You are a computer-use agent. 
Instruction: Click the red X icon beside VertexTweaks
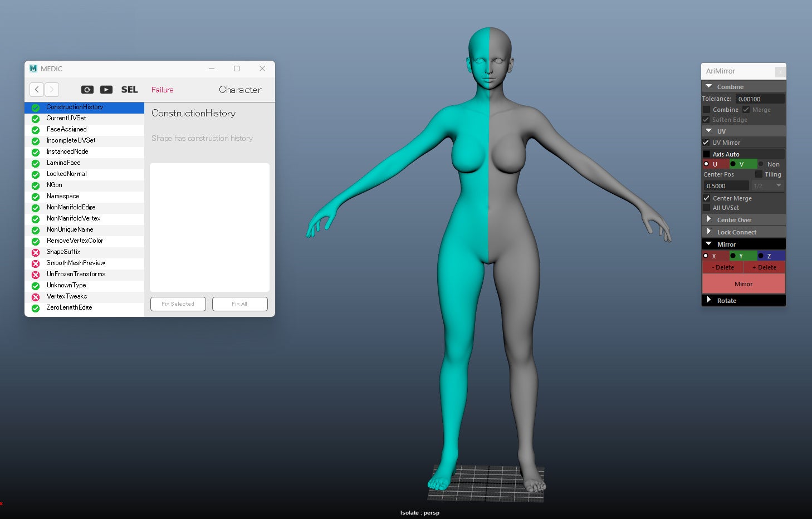[x=36, y=297]
